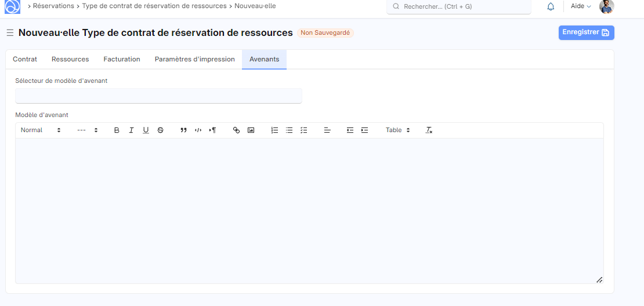Image resolution: width=644 pixels, height=306 pixels.
Task: Click the 'Modèle d'avenant' label
Action: 42,115
